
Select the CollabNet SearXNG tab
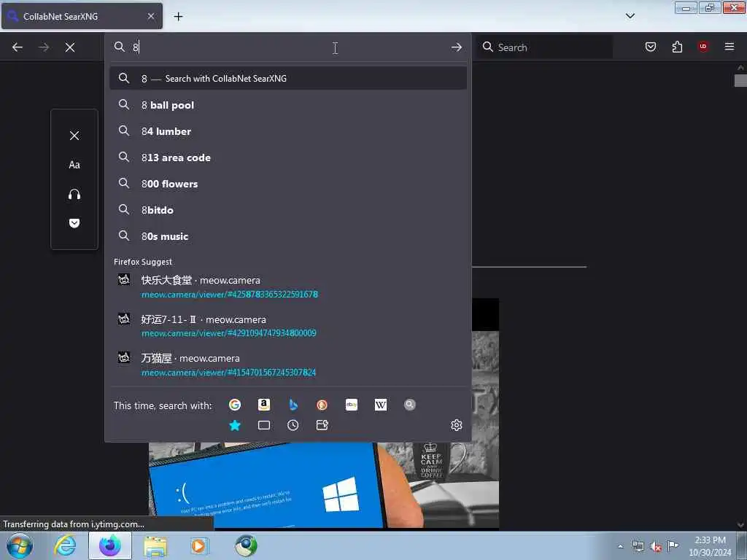[82, 16]
